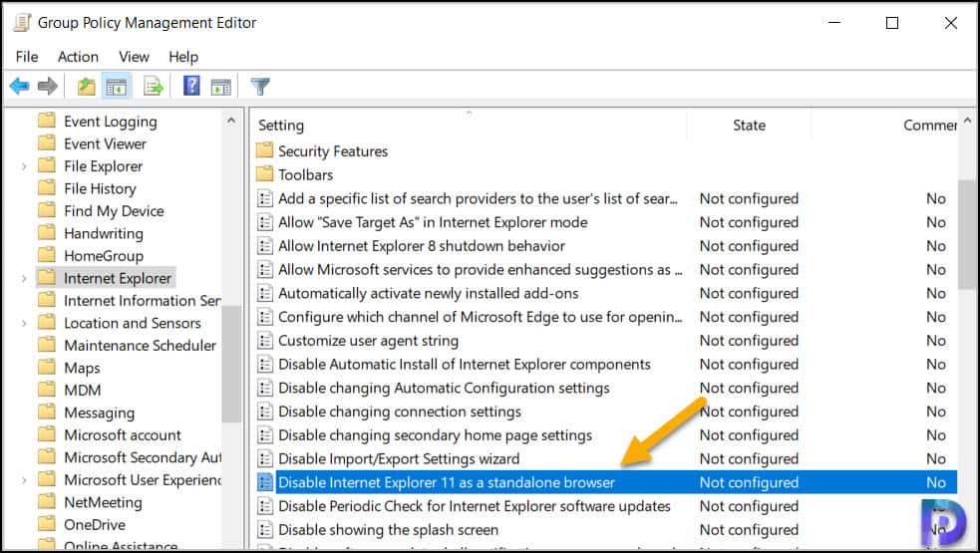Screen dimensions: 980x553
Task: Select the Messaging tree item
Action: tap(100, 413)
